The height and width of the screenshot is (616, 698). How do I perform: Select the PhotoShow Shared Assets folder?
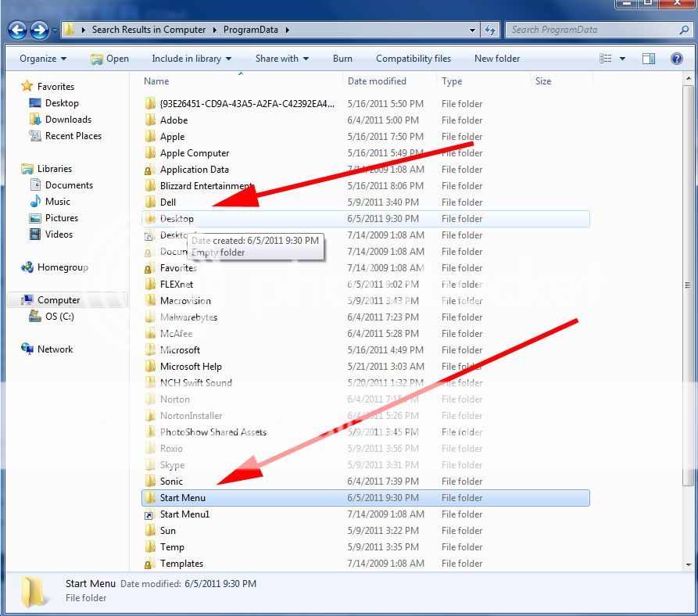tap(213, 432)
